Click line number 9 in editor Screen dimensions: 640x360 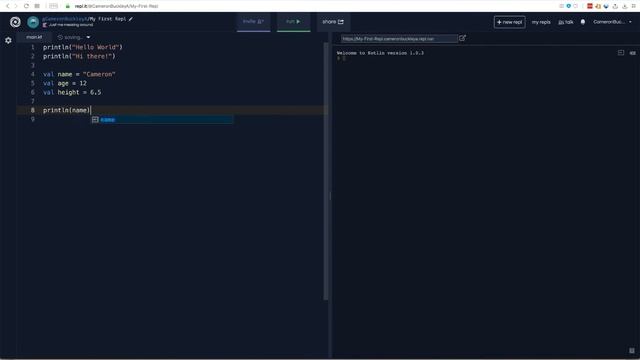(33, 119)
